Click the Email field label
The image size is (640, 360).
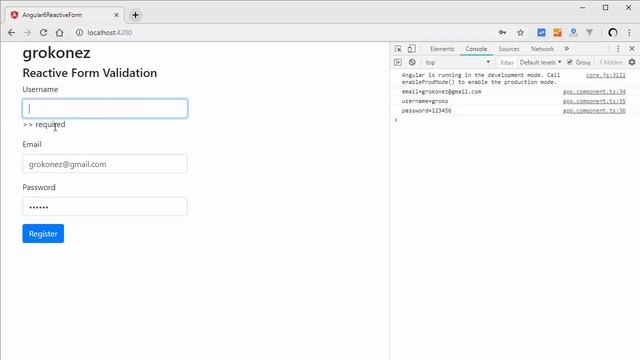32,144
